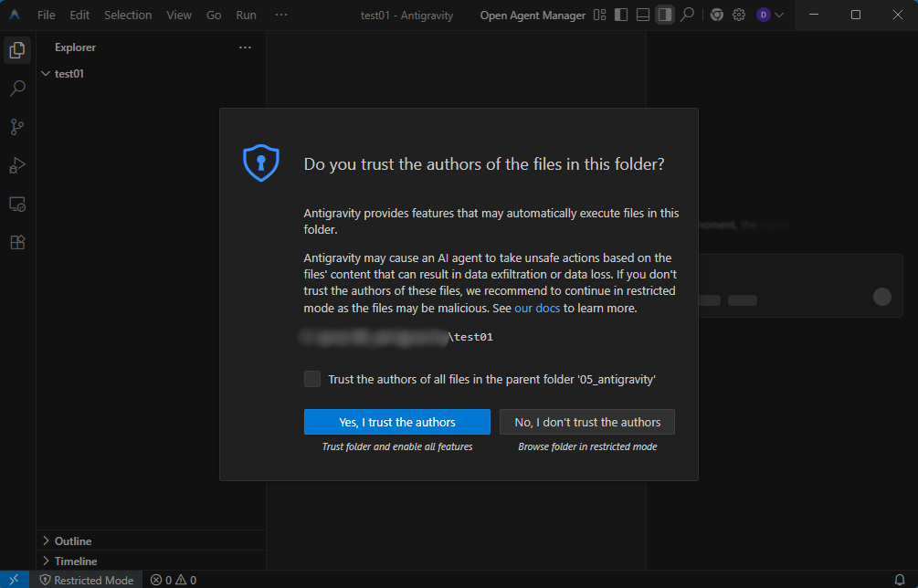This screenshot has height=588, width=918.
Task: Open the Run and Debug view
Action: (17, 165)
